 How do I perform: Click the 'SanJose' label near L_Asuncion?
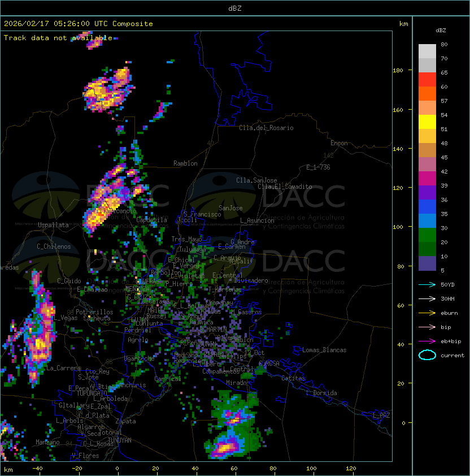click(x=230, y=208)
